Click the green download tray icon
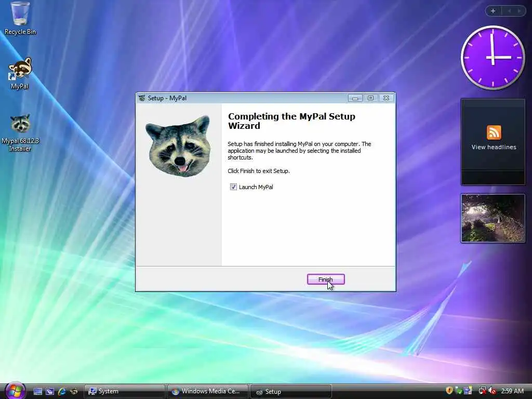This screenshot has height=399, width=532. (458, 391)
